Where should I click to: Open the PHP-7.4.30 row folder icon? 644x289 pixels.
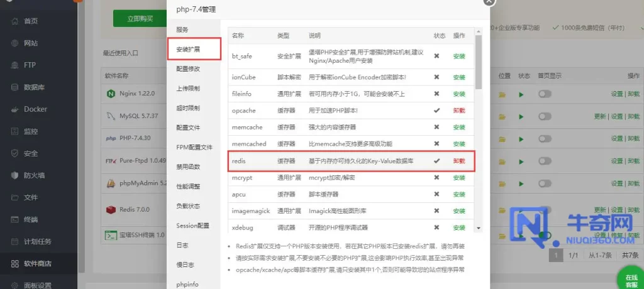pyautogui.click(x=502, y=139)
